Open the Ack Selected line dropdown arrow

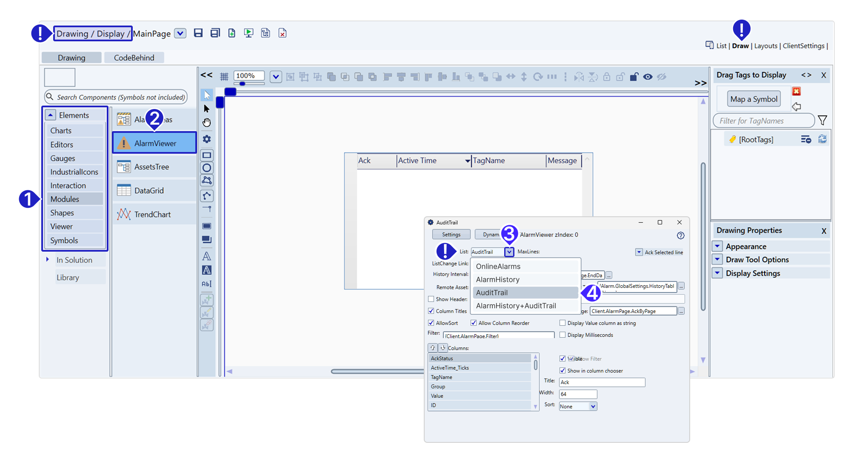coord(639,252)
